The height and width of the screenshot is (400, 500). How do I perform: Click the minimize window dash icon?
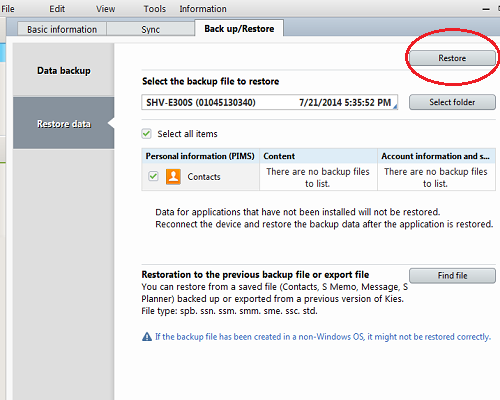coord(486,10)
